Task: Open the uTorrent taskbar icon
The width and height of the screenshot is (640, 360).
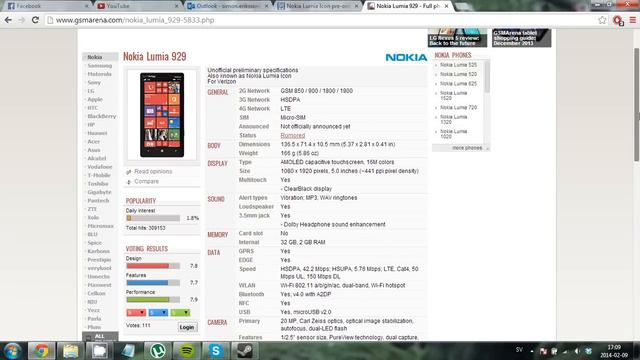Action: point(158,351)
